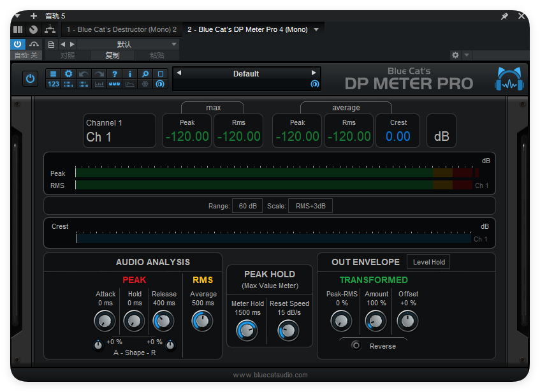Click the RMS Average knob
Viewport: 540px width, 392px height.
pos(202,321)
